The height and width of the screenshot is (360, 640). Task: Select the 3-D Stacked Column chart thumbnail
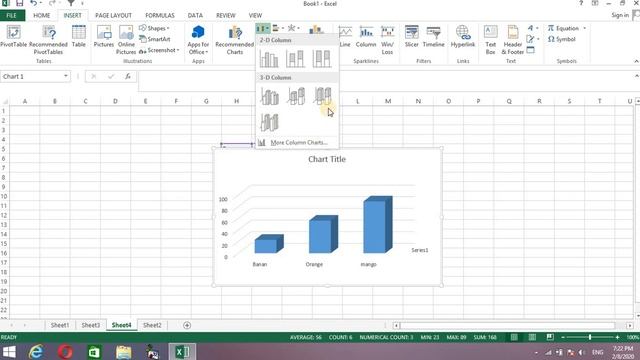tap(296, 96)
